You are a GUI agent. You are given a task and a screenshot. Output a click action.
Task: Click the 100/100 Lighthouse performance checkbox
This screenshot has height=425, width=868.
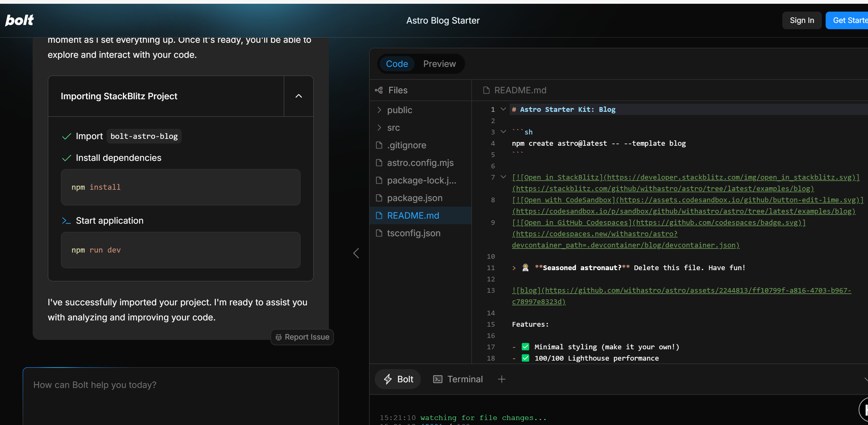pyautogui.click(x=525, y=358)
